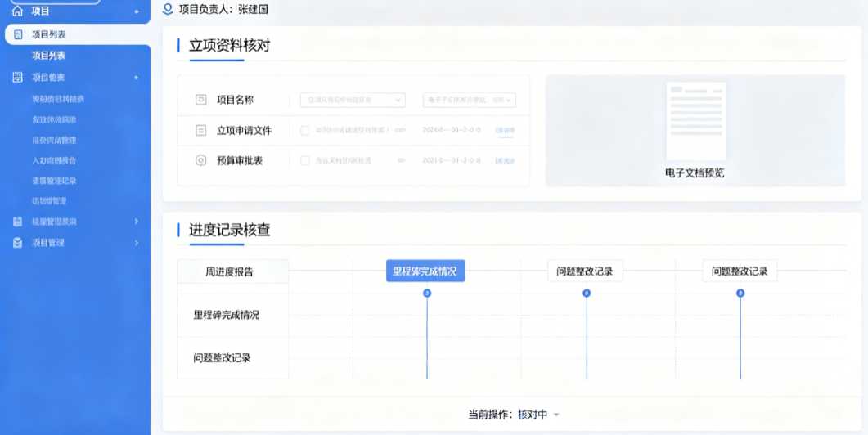Click the icon beside 项目名称
The width and height of the screenshot is (868, 435).
(x=201, y=100)
